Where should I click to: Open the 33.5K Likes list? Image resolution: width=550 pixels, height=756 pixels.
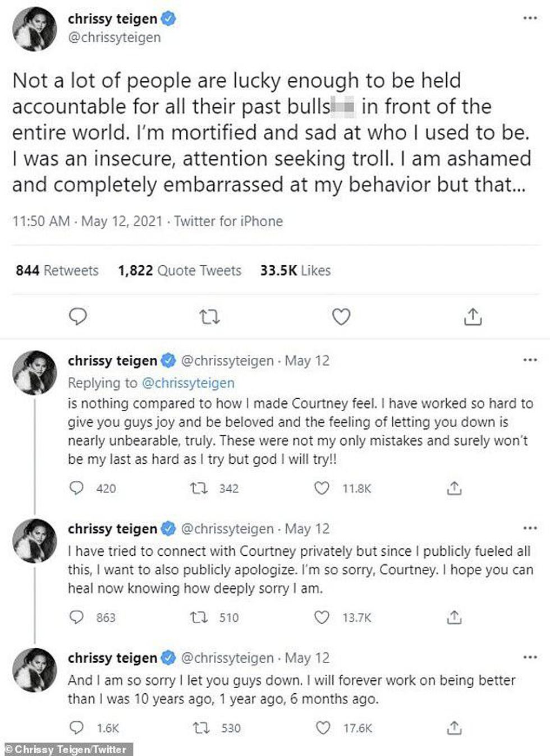point(295,270)
